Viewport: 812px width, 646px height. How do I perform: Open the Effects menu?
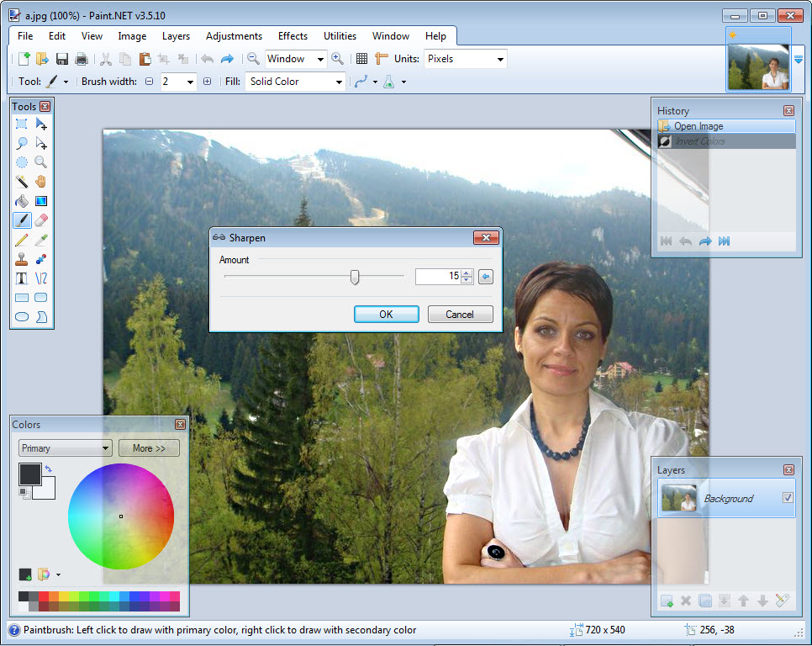click(x=293, y=36)
